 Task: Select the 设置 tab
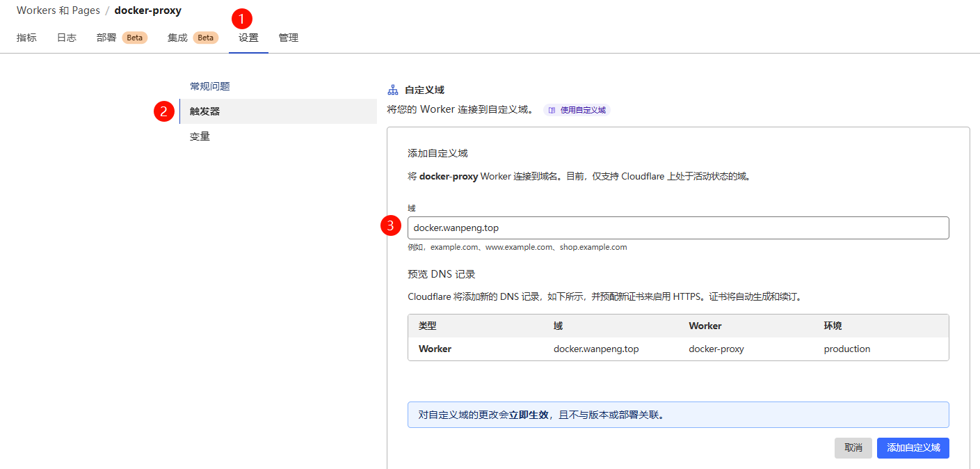pyautogui.click(x=248, y=38)
